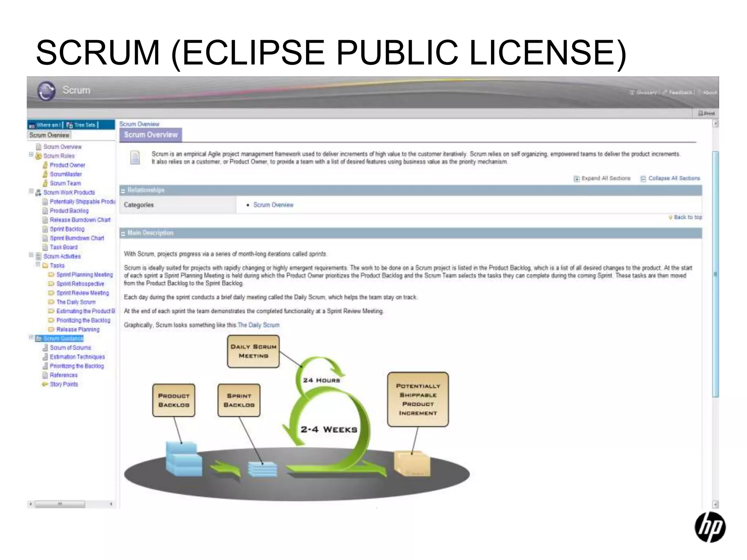
Task: Click the Story Points concept icon
Action: (x=45, y=384)
